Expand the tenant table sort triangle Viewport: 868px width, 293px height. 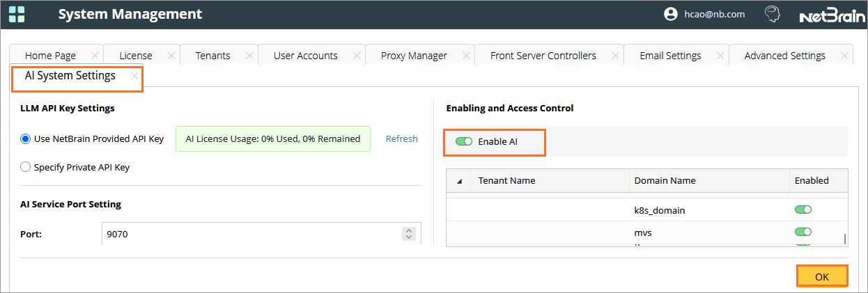click(459, 181)
